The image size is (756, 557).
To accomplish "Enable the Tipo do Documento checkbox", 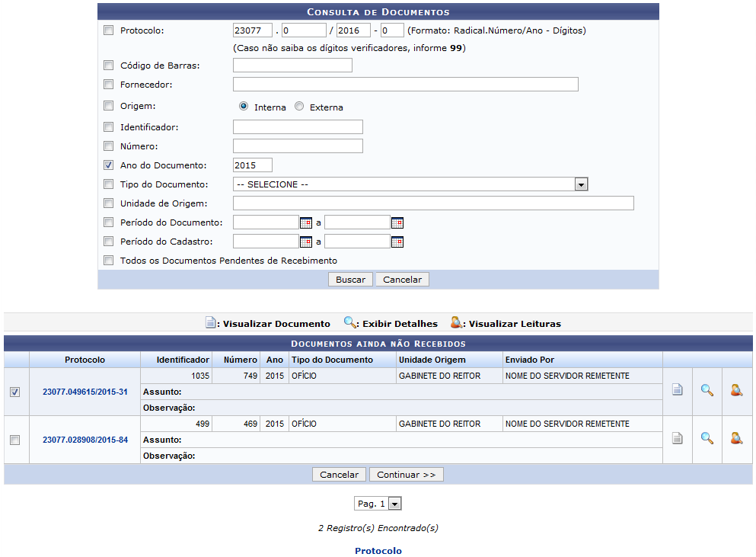I will (108, 184).
